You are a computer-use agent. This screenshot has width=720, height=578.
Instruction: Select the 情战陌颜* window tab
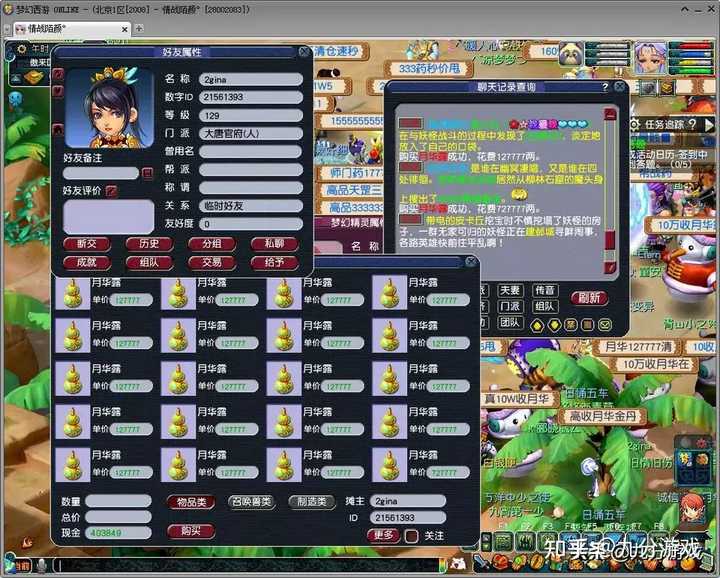point(72,29)
